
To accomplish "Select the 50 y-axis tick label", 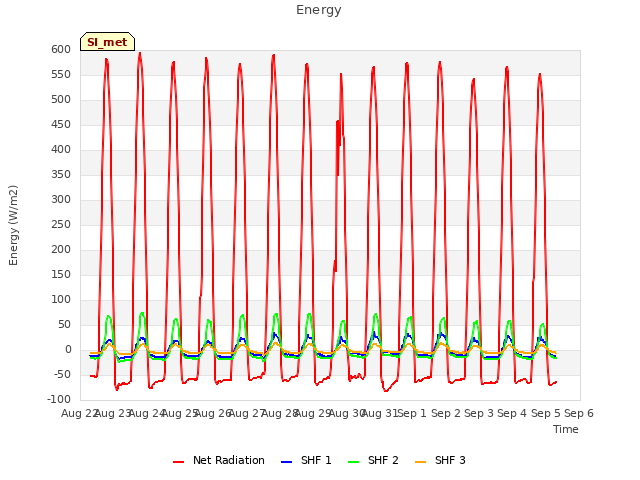I will tap(64, 324).
